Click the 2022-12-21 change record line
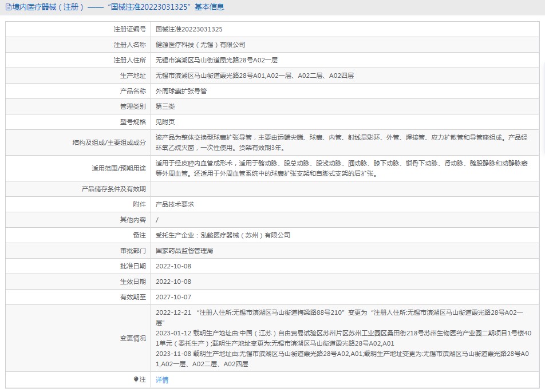This screenshot has height=392, width=545. coord(339,318)
